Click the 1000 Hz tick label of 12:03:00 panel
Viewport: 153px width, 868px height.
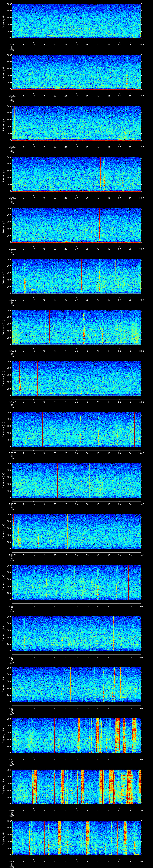[8, 107]
